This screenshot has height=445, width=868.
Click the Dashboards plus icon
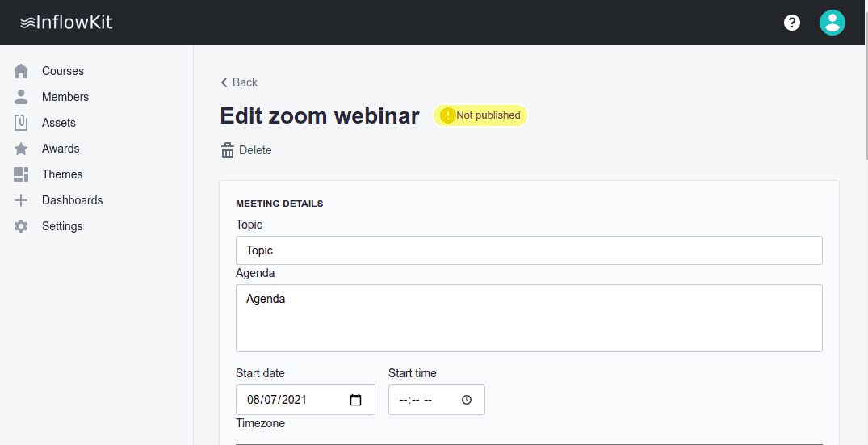(21, 200)
